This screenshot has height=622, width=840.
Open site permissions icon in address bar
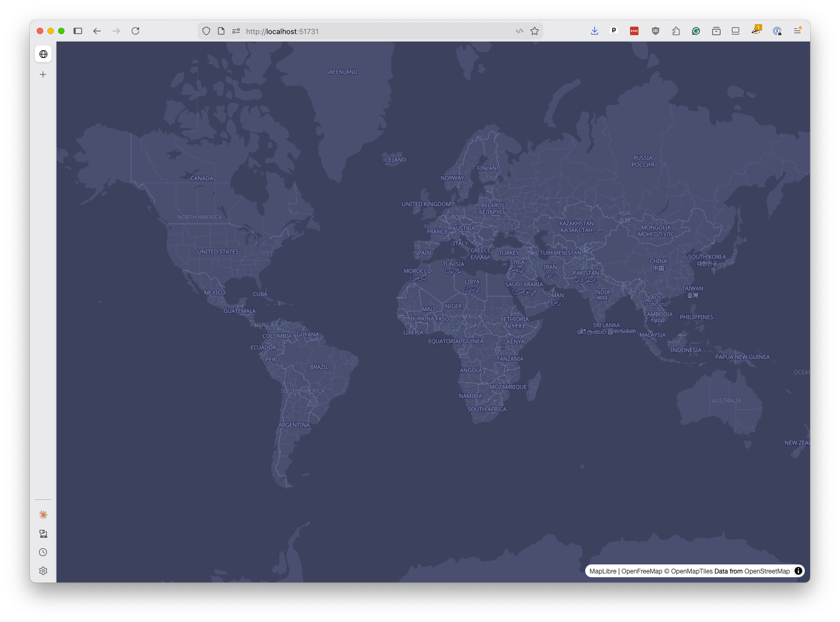236,31
